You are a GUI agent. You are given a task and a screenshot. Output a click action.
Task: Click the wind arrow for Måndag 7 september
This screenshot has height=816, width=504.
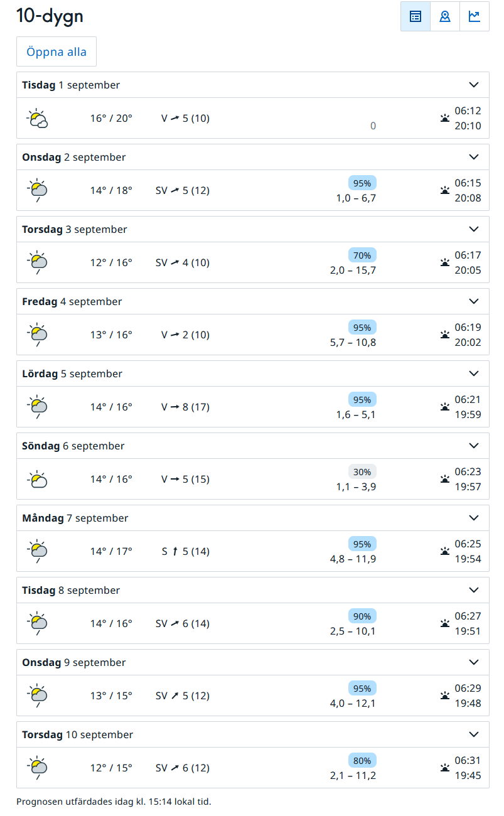point(175,552)
